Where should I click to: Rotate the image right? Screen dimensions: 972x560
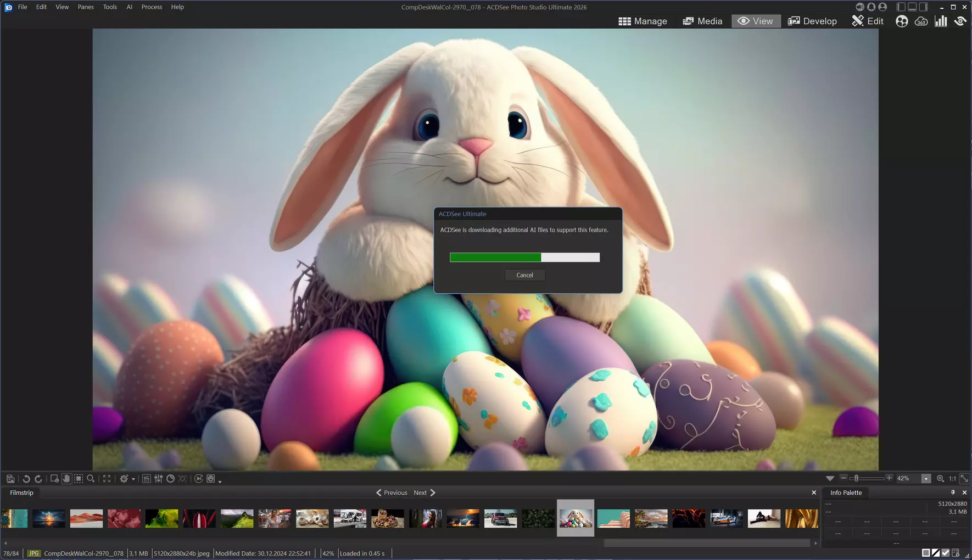click(x=38, y=479)
